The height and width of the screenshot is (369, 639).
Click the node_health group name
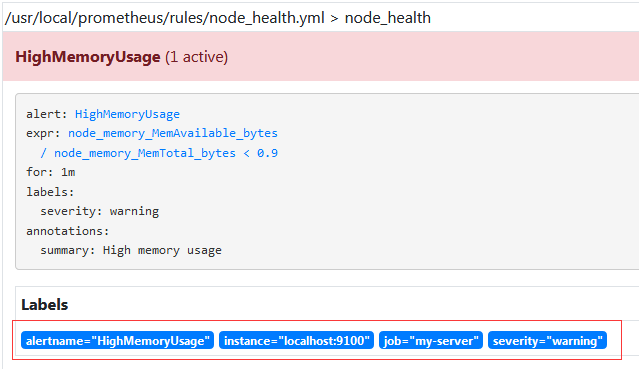[x=388, y=18]
